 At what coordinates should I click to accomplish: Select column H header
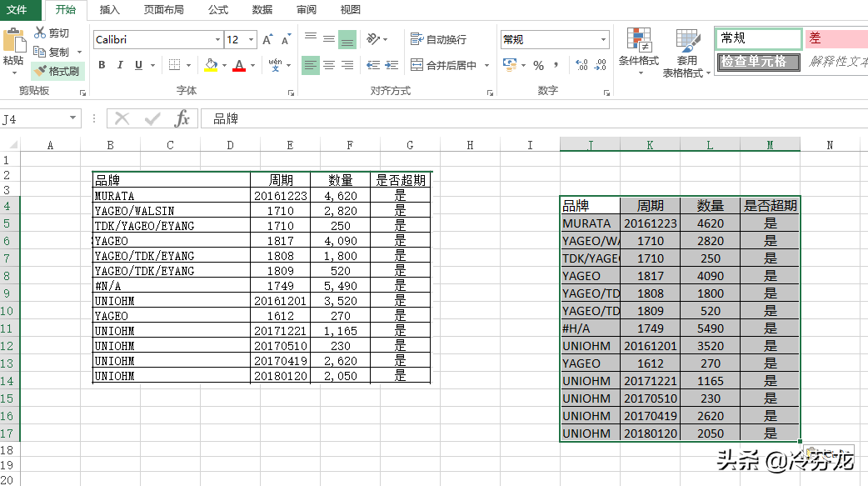pyautogui.click(x=470, y=145)
